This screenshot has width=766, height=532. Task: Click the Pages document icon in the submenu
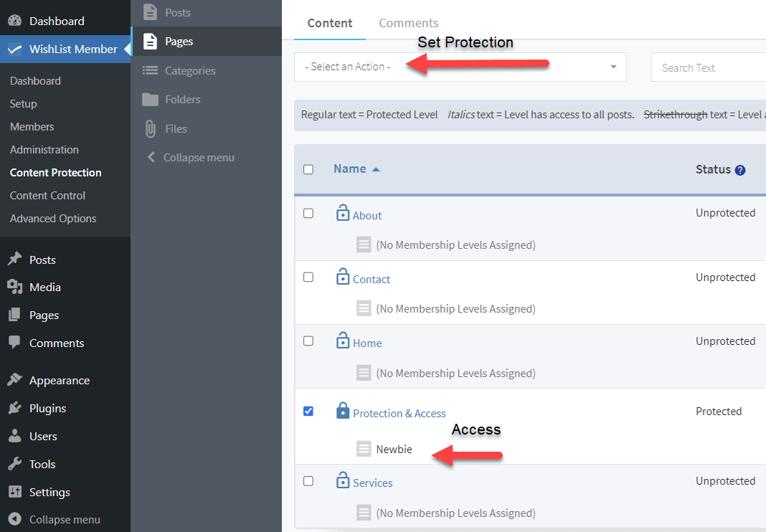(x=150, y=42)
